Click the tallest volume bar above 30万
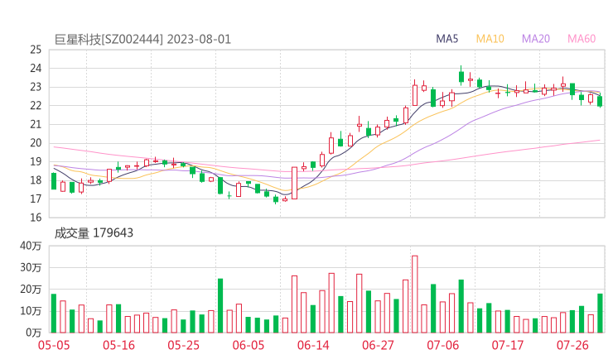 (415, 294)
